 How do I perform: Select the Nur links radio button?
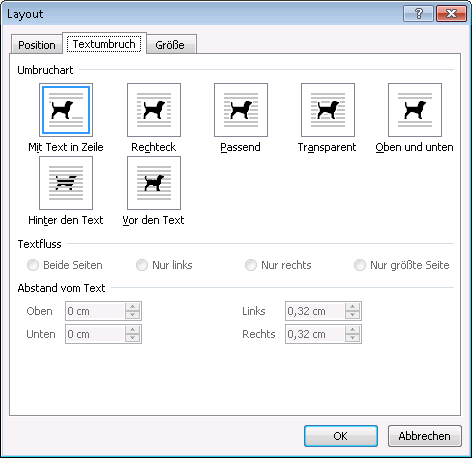[x=142, y=265]
